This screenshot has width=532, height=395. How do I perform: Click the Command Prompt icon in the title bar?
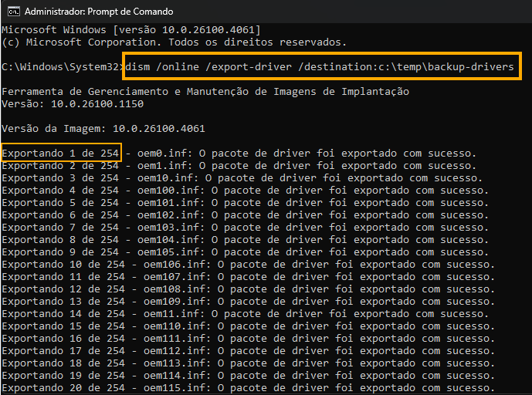click(14, 12)
